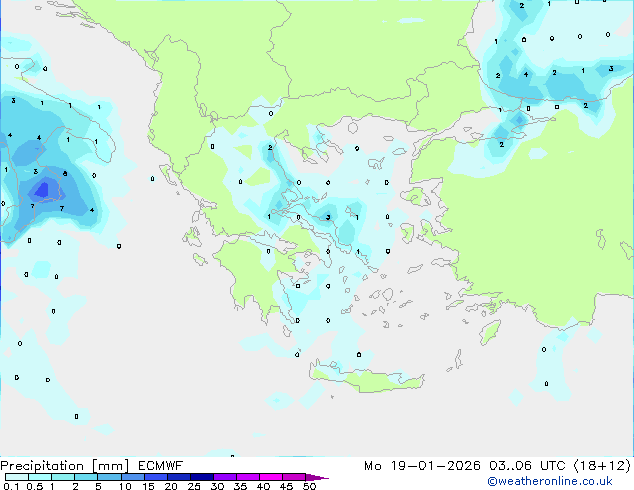Click the '10' legend scale label
634x490 pixels.
click(x=125, y=486)
